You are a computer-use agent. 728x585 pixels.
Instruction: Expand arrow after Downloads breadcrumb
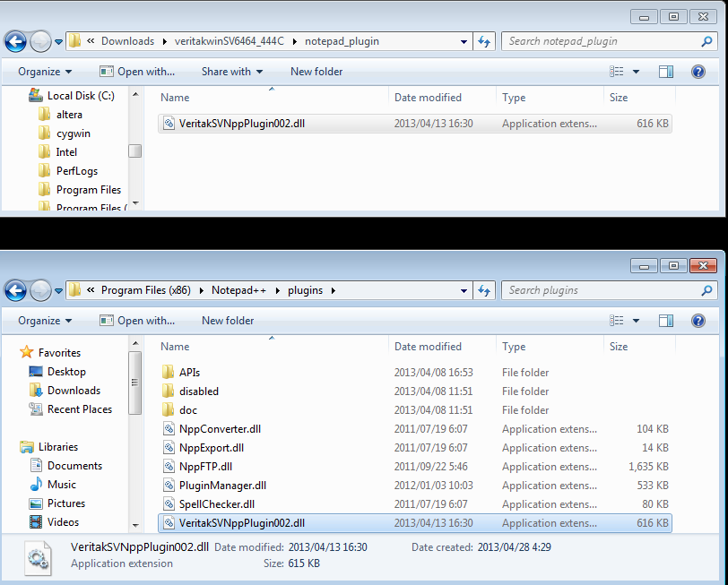coord(165,41)
